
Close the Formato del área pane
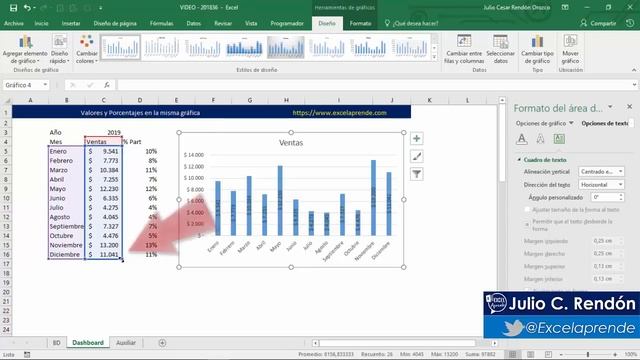pos(629,107)
